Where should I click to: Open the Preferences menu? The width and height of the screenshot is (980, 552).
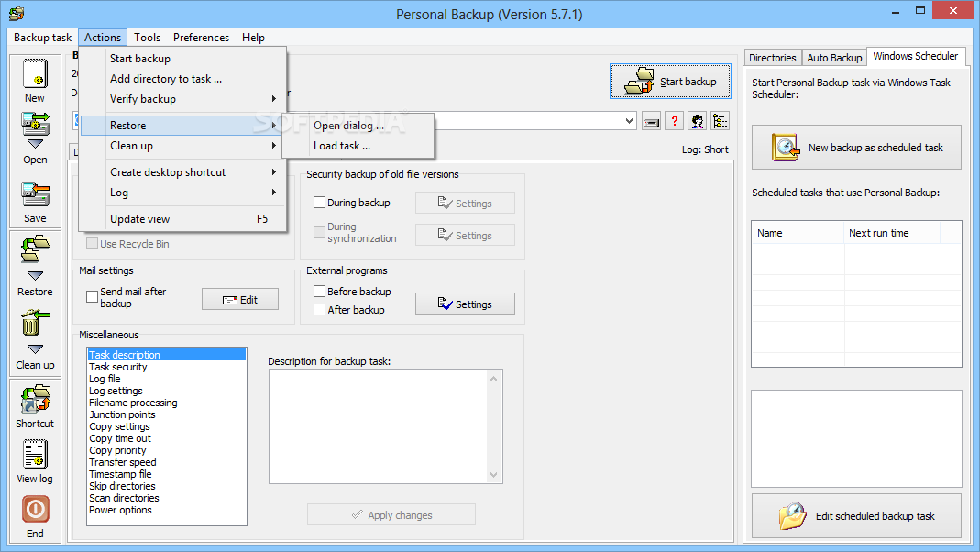tap(202, 38)
